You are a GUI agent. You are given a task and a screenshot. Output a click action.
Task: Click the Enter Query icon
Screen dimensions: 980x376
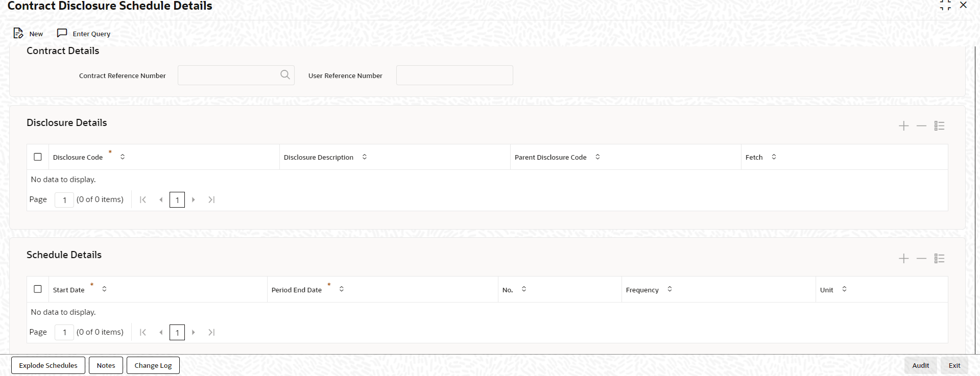[62, 33]
